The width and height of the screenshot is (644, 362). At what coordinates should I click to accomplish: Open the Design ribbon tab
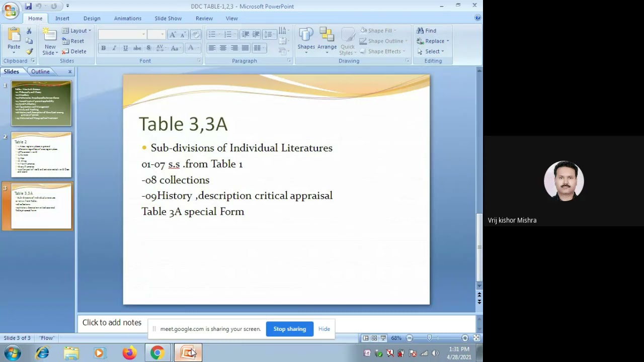(x=92, y=18)
